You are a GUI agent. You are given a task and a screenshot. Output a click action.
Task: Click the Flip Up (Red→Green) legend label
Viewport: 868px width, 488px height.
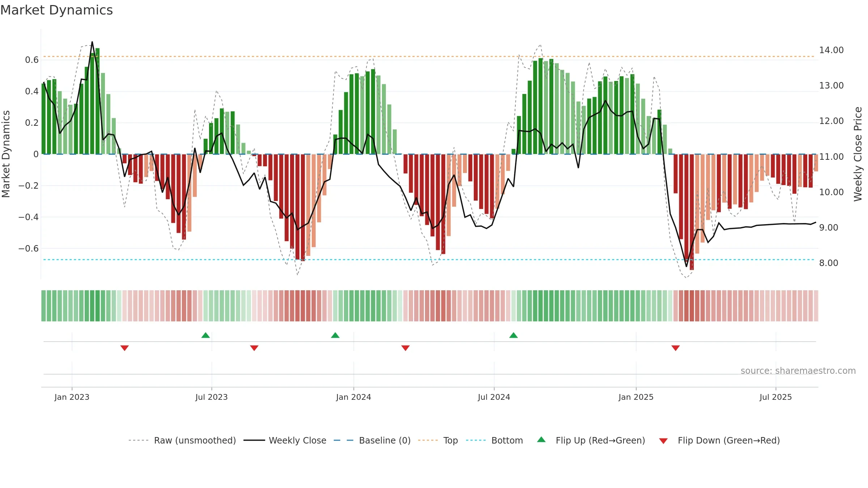coord(600,440)
